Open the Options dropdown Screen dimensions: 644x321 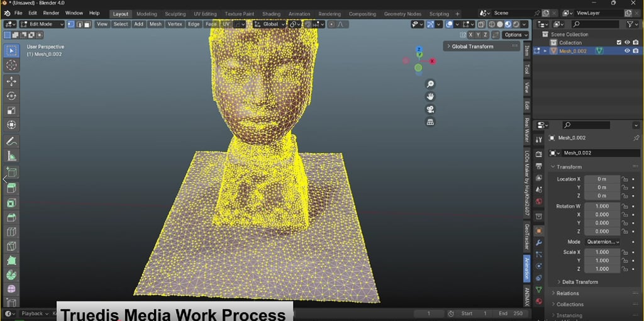click(515, 35)
